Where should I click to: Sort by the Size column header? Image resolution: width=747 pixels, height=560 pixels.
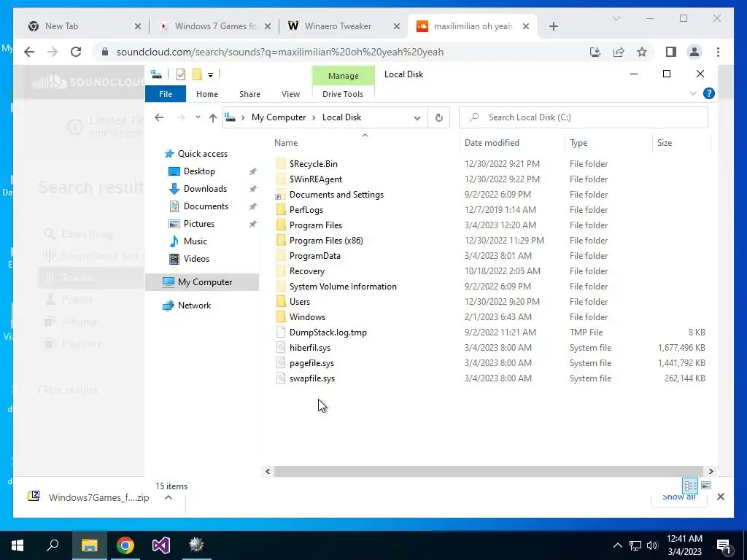681,143
